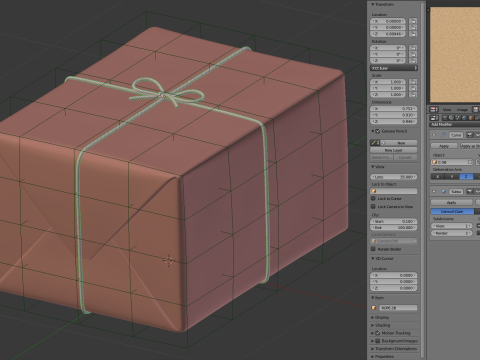The height and width of the screenshot is (360, 480).
Task: Click the Curve modifier type icon
Action: pyautogui.click(x=443, y=135)
